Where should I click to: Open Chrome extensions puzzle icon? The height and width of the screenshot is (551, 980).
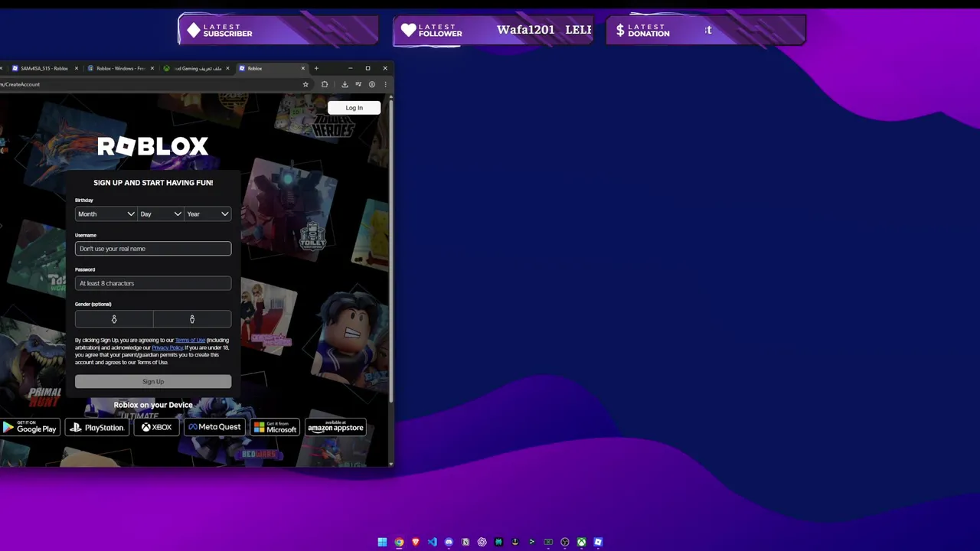tap(325, 84)
